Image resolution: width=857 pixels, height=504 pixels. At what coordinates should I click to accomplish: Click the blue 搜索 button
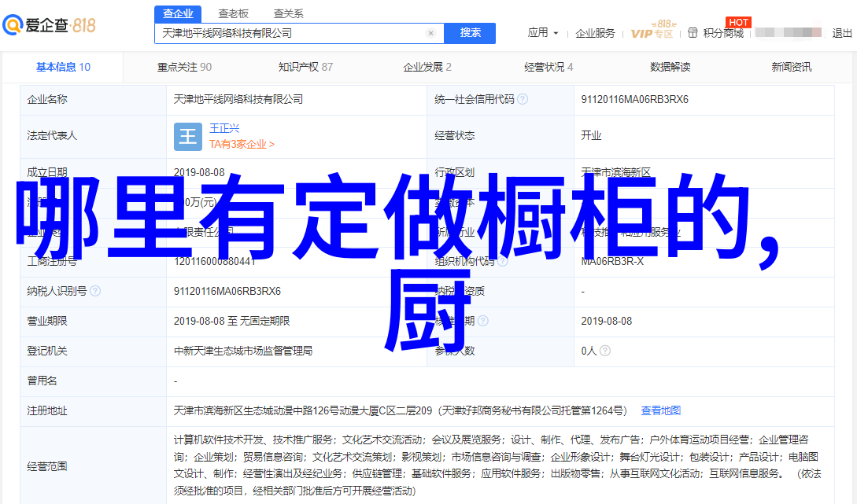point(470,33)
